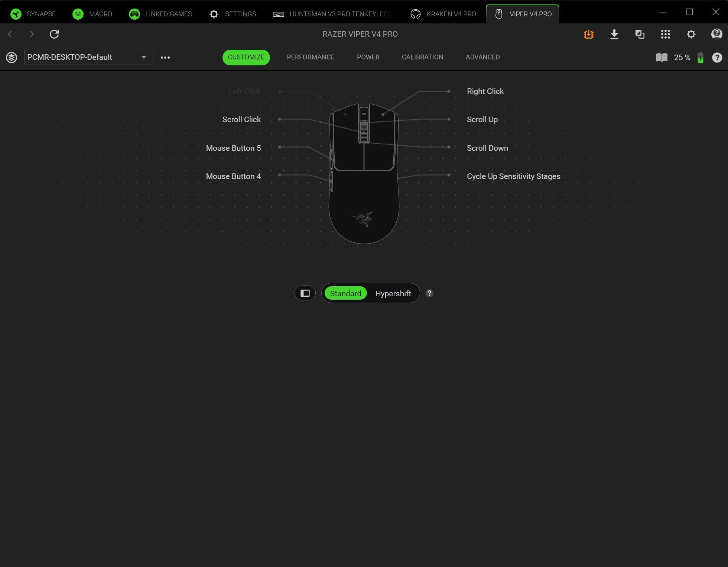Go to the Calibration tab
728x567 pixels.
(x=423, y=57)
